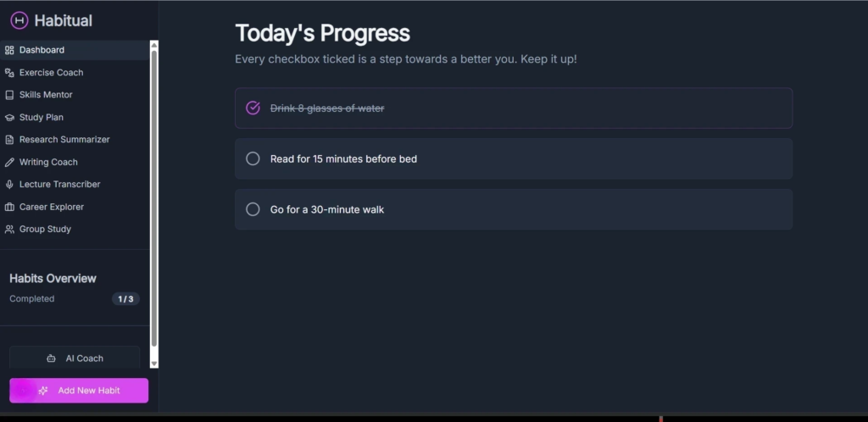This screenshot has width=868, height=422.
Task: Click the Lecture Transcriber microphone icon
Action: coord(9,185)
